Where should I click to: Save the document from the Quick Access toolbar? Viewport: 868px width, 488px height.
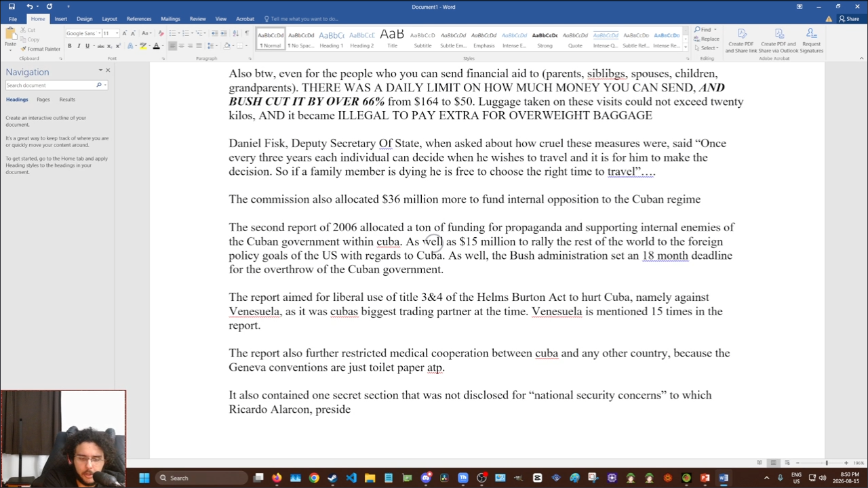[x=12, y=7]
